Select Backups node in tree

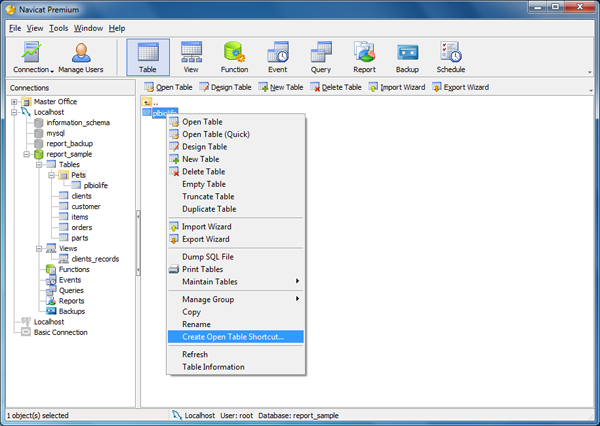(72, 312)
